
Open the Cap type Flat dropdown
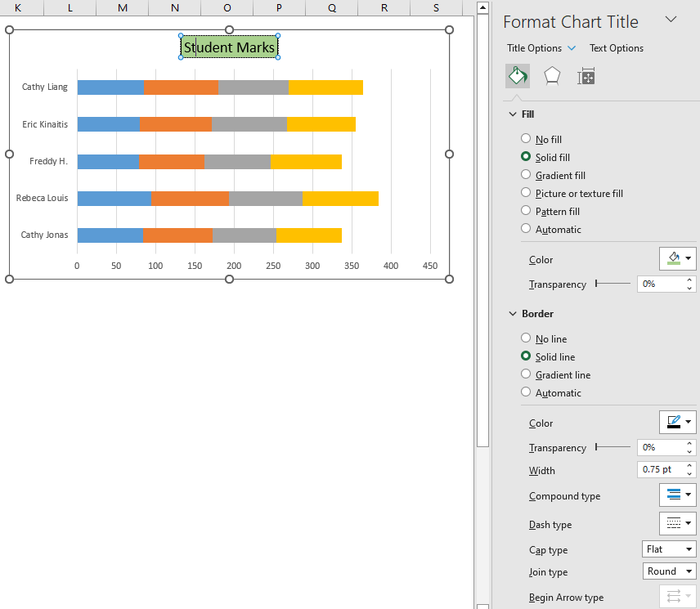[669, 549]
